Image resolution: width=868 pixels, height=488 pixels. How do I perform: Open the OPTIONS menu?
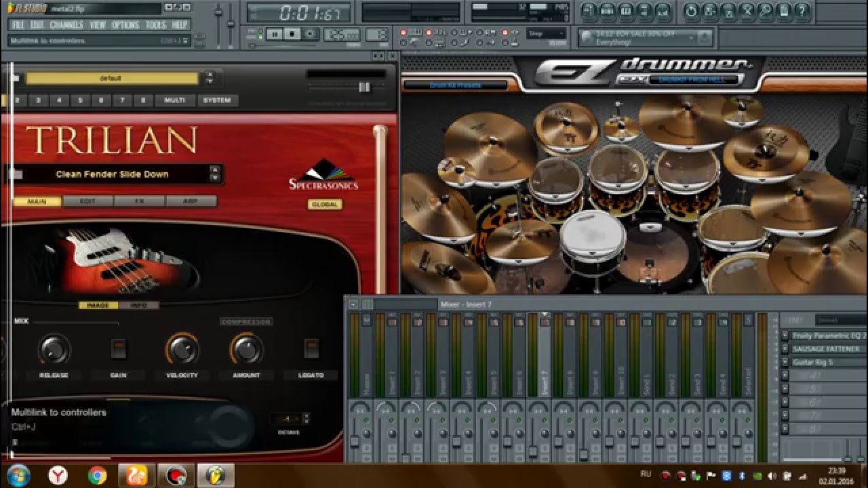point(125,25)
